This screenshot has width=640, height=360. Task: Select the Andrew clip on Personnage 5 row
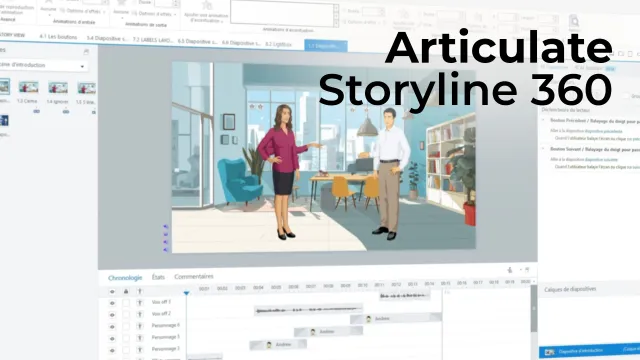pos(328,332)
